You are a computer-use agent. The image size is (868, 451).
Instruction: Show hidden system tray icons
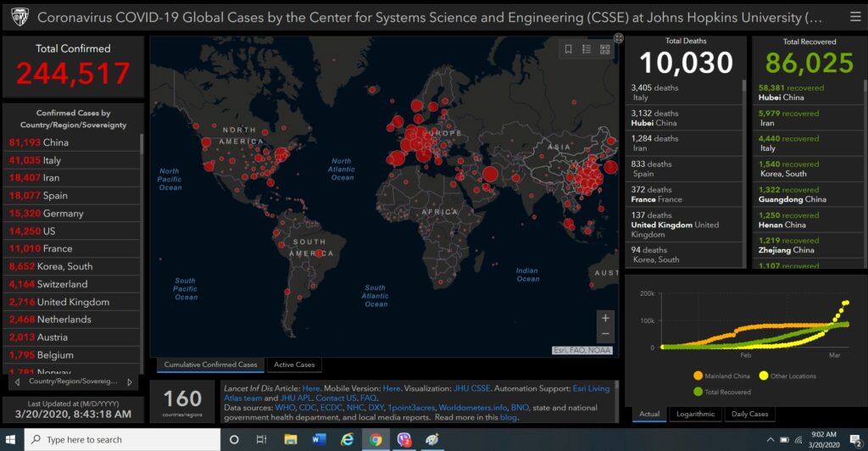tap(770, 440)
